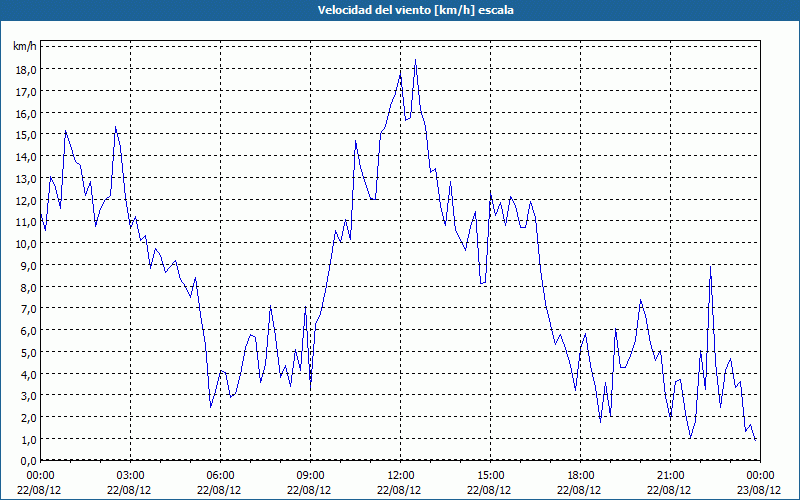
Task: Select the 17,0 y-axis value
Action: [x=25, y=92]
